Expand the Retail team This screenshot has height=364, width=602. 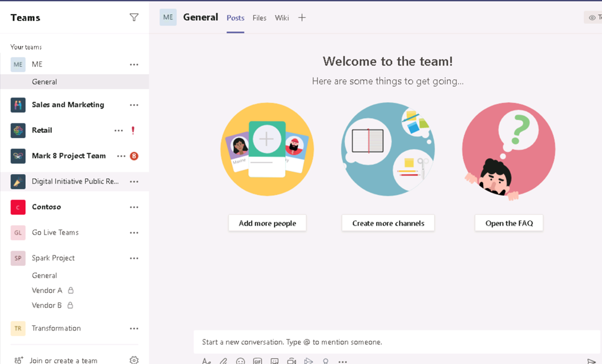click(x=42, y=130)
